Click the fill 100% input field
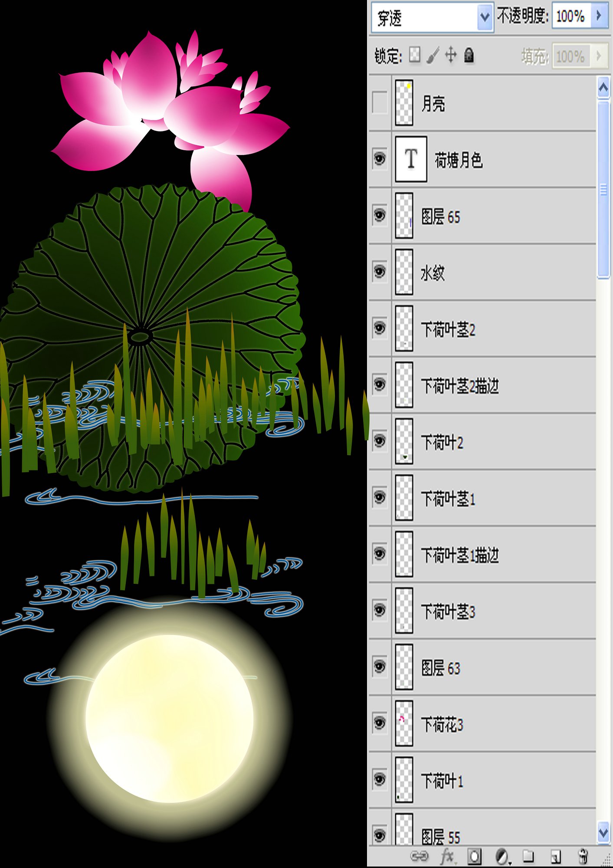Screen dimensions: 613x868 571,56
